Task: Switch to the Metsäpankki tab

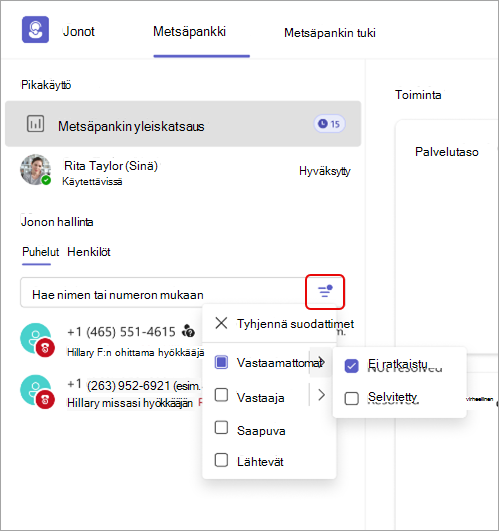Action: [x=190, y=32]
